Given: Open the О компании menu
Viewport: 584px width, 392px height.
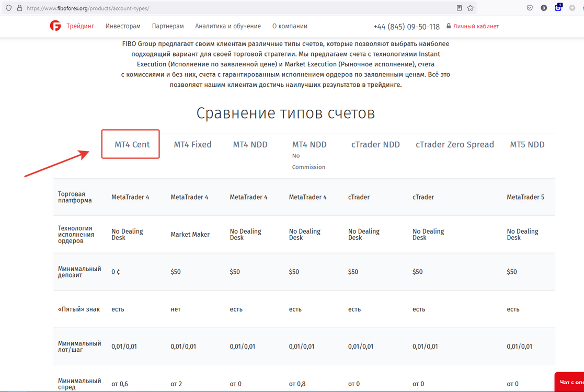Looking at the screenshot, I should [290, 26].
